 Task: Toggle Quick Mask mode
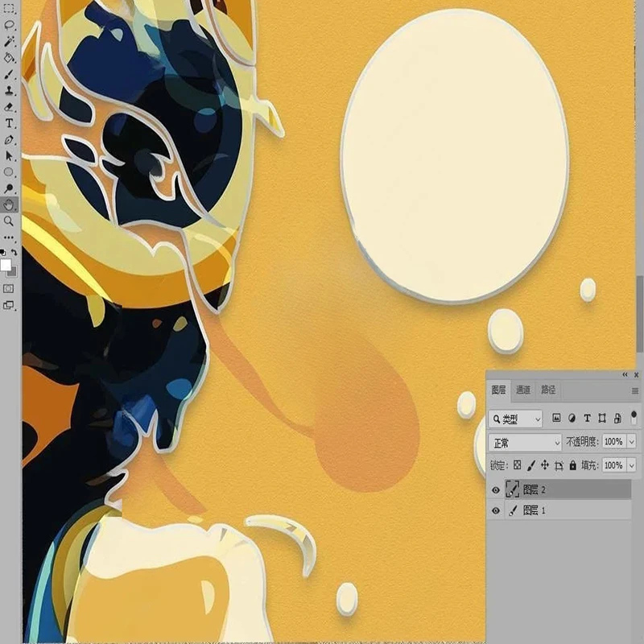pyautogui.click(x=9, y=288)
